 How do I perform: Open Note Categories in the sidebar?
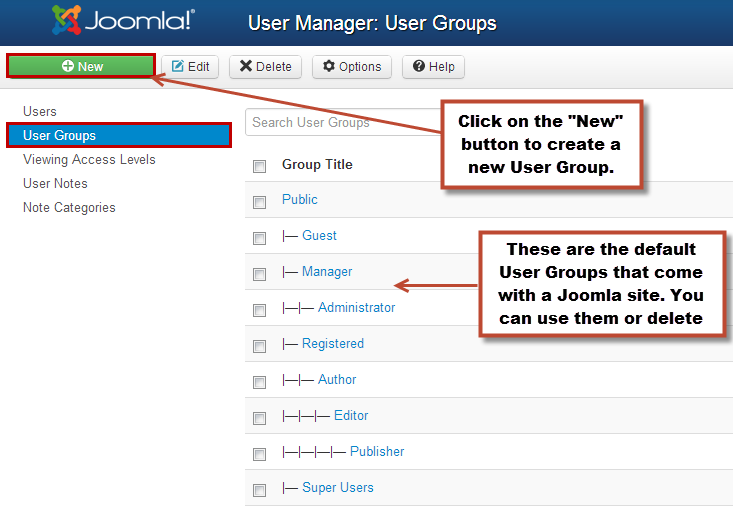pyautogui.click(x=69, y=208)
